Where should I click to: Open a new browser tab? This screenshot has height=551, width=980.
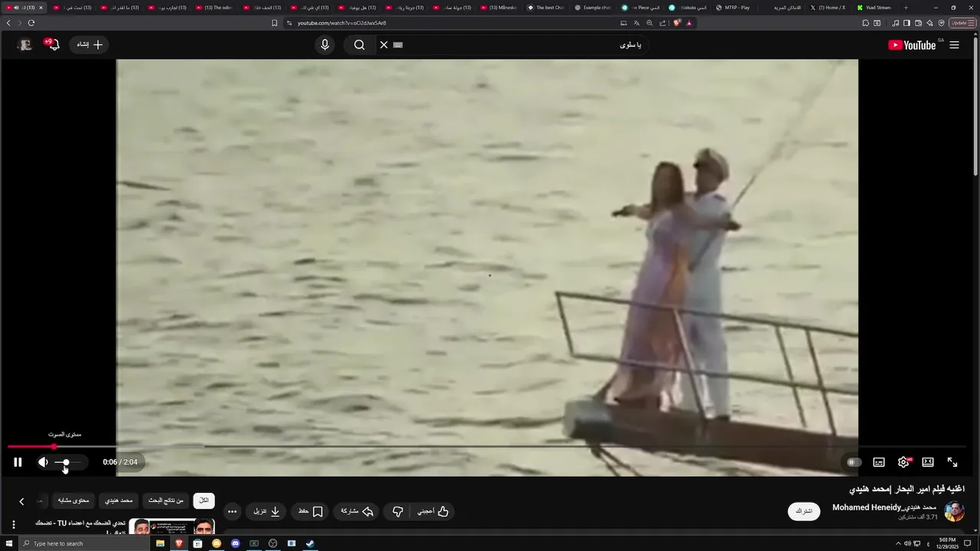906,8
